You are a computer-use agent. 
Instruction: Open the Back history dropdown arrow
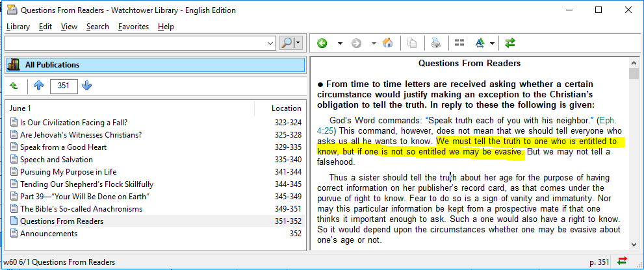click(x=339, y=43)
